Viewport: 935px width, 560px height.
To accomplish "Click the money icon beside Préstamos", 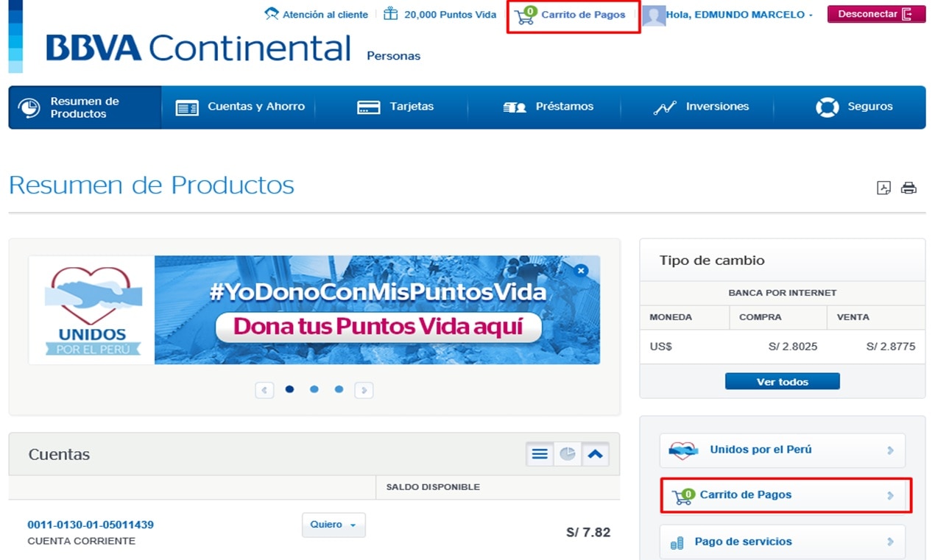I will coord(515,107).
